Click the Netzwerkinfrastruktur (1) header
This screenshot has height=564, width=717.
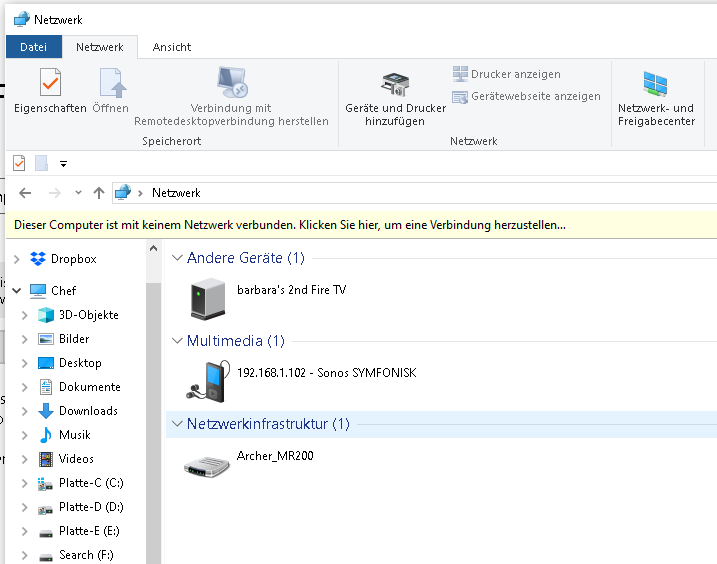pyautogui.click(x=268, y=424)
